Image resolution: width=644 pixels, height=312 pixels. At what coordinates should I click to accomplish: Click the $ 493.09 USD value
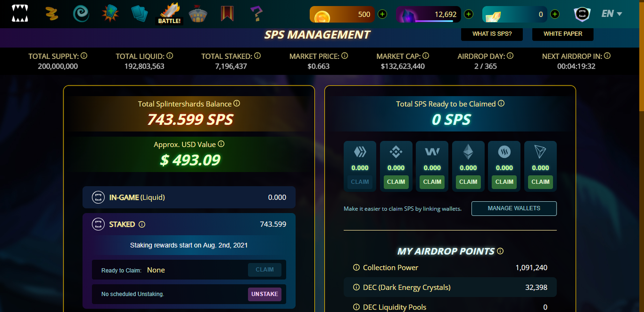[190, 160]
